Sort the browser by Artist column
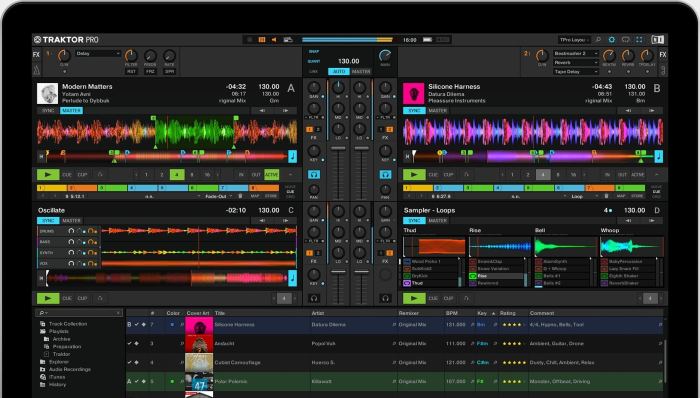 (x=354, y=313)
